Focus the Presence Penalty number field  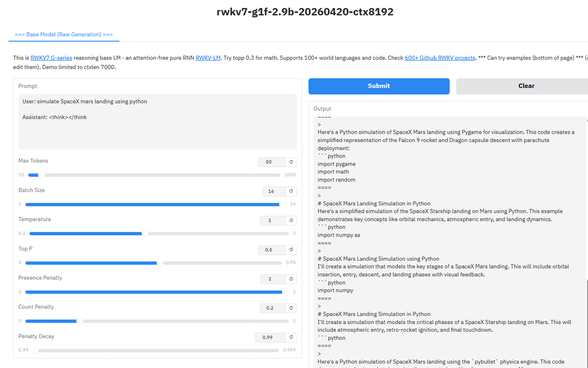point(272,279)
